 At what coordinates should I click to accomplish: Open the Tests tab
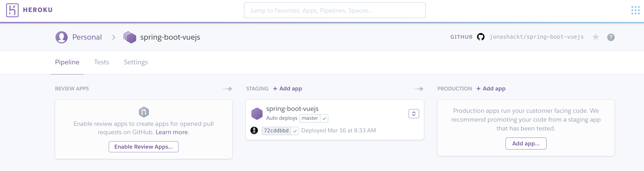(101, 62)
